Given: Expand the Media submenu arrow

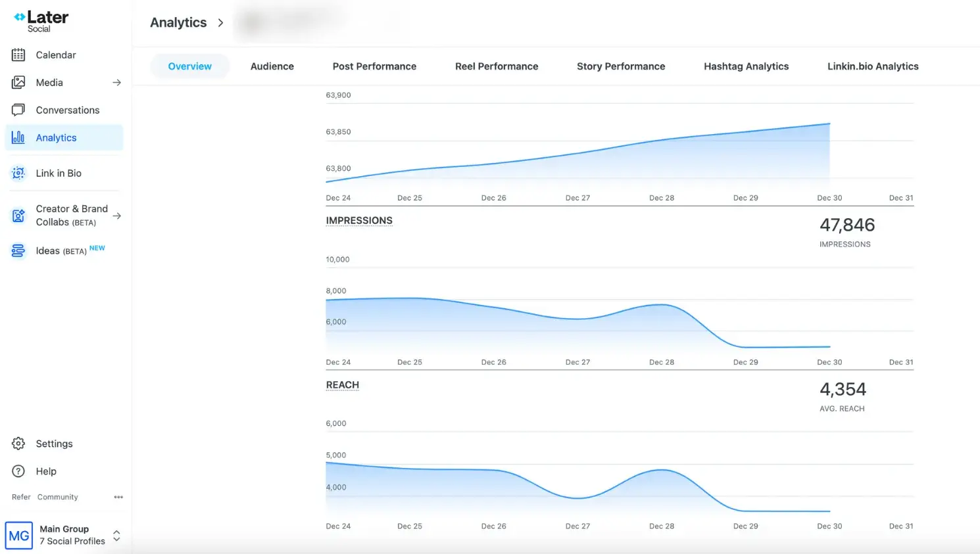Looking at the screenshot, I should [x=116, y=82].
